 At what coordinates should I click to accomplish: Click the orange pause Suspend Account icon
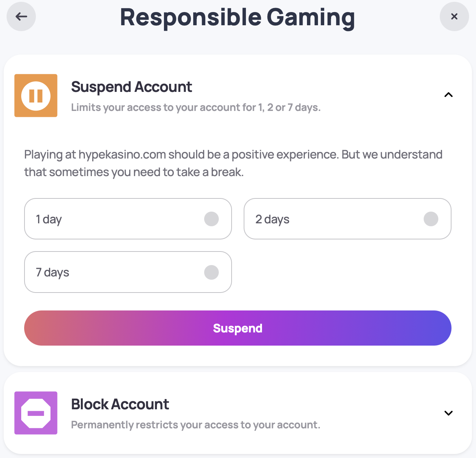(x=36, y=96)
